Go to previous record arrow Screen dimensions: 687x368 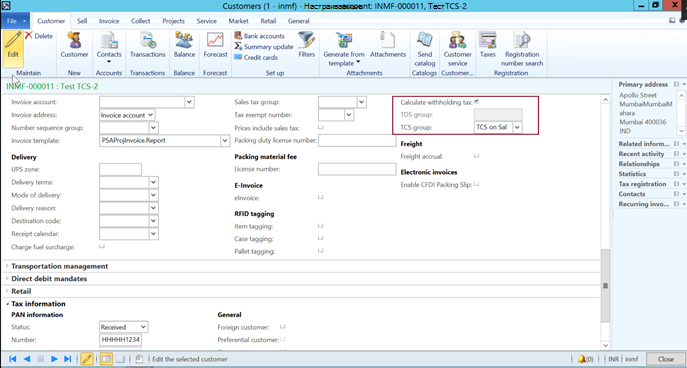click(x=27, y=359)
